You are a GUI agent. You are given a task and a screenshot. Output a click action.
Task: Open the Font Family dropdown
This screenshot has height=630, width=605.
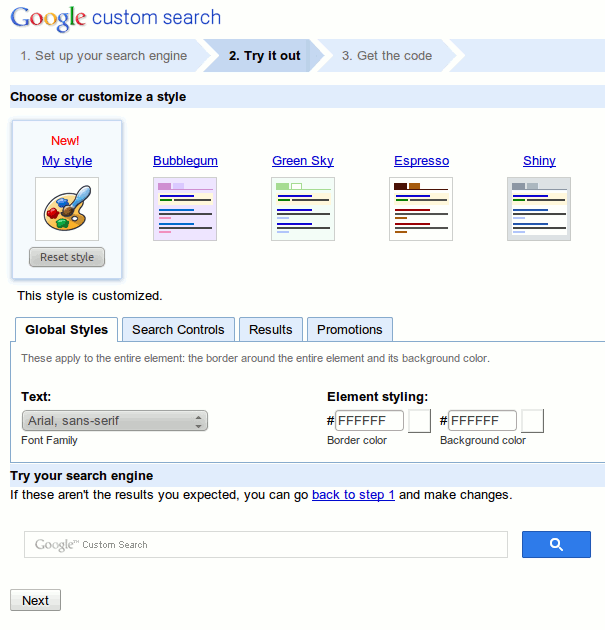click(x=115, y=421)
